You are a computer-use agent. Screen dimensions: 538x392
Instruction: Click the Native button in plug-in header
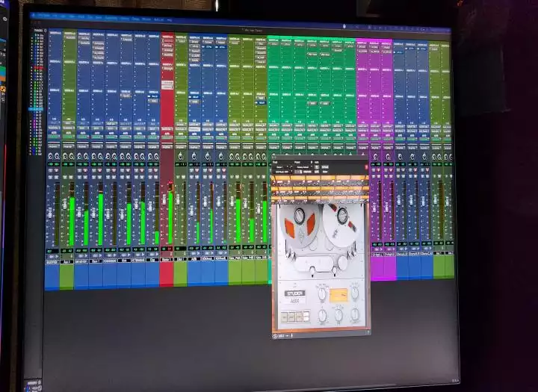point(325,172)
